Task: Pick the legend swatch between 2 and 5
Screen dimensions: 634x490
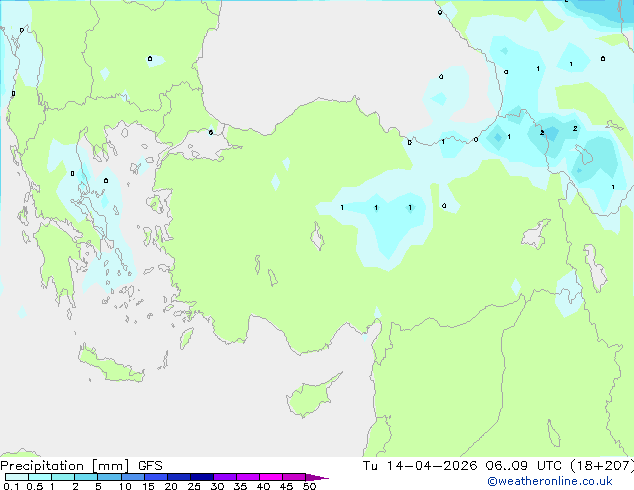Action: (86, 477)
